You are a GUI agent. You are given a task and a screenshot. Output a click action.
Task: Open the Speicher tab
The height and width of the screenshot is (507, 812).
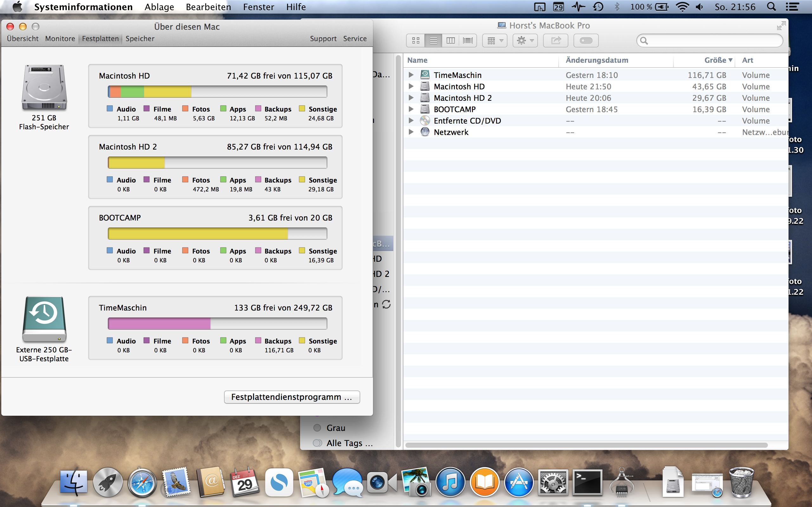(140, 39)
